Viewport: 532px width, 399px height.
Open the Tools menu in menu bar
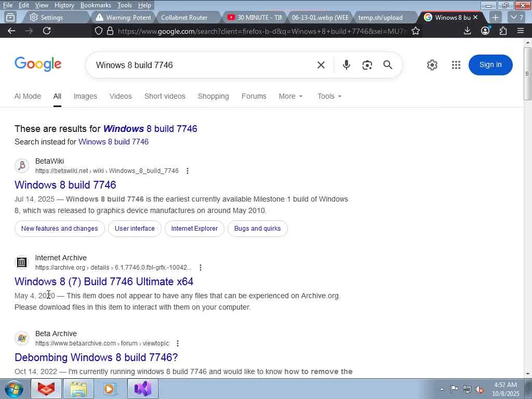tap(125, 5)
